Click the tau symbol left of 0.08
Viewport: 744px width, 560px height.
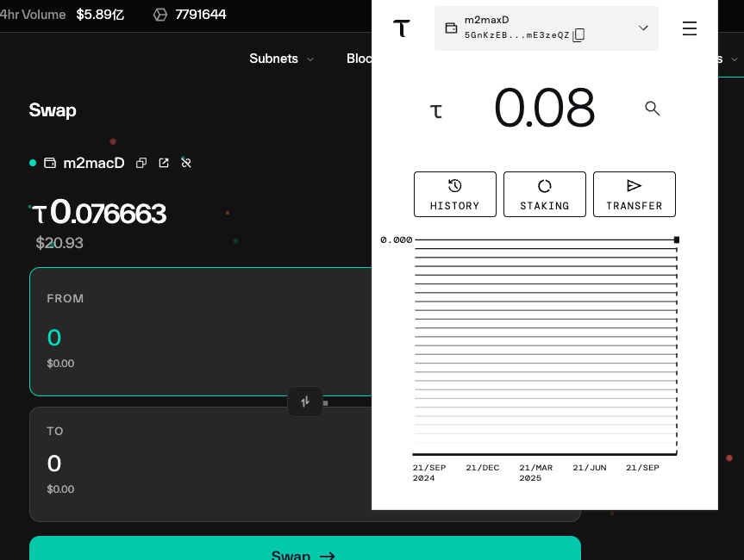436,111
